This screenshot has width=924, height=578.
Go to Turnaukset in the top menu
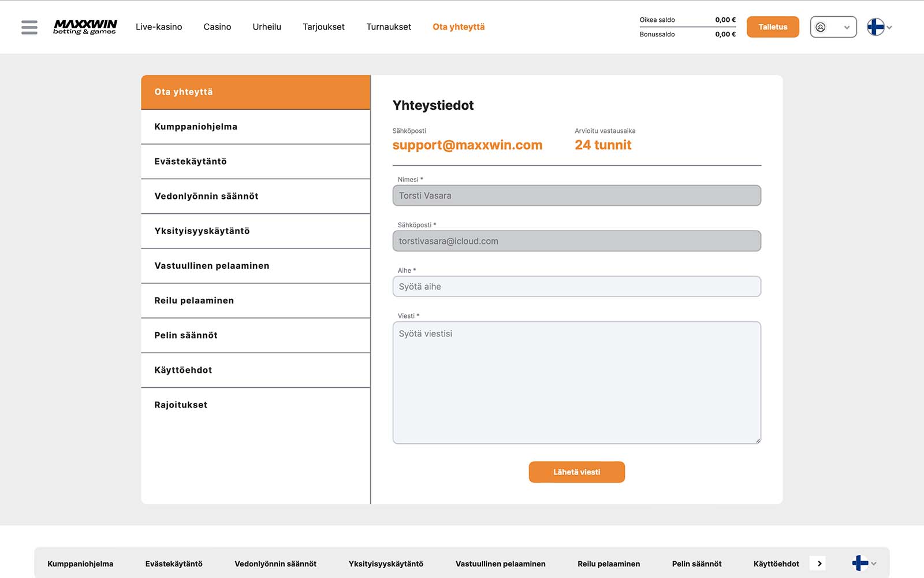pos(389,27)
